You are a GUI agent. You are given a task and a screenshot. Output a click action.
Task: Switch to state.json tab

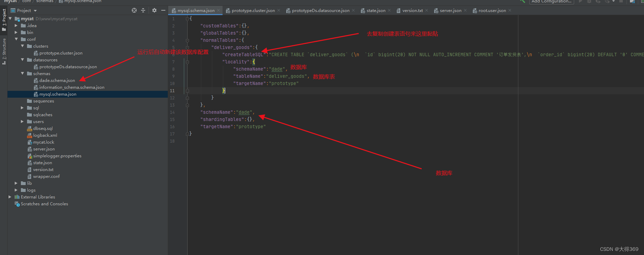[x=376, y=11]
